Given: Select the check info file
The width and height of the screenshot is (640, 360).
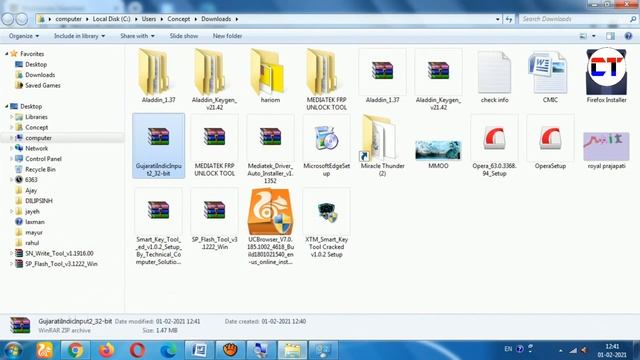Looking at the screenshot, I should [494, 76].
